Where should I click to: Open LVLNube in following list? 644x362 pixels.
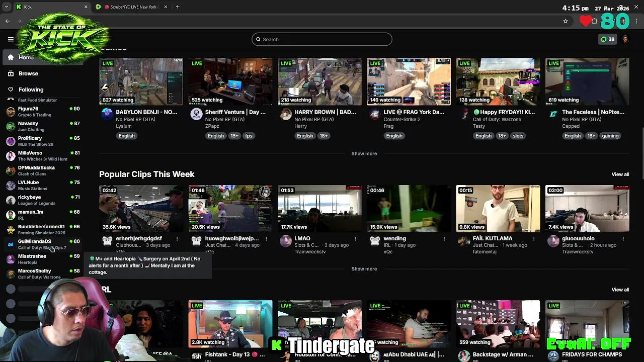(x=43, y=186)
